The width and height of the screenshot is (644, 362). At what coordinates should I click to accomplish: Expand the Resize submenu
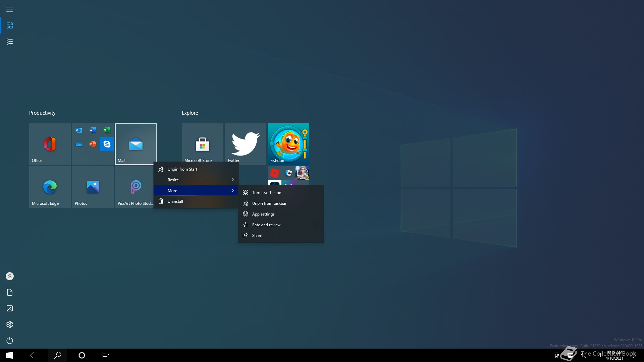point(196,180)
